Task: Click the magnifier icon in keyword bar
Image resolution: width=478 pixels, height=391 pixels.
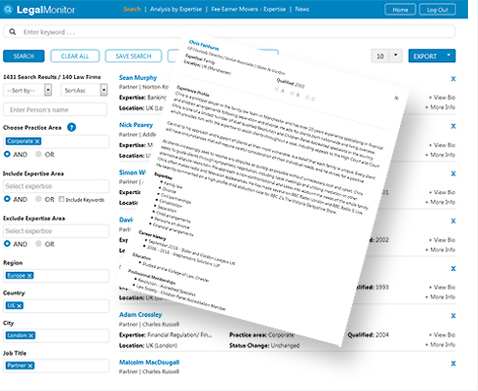Action: click(x=12, y=32)
